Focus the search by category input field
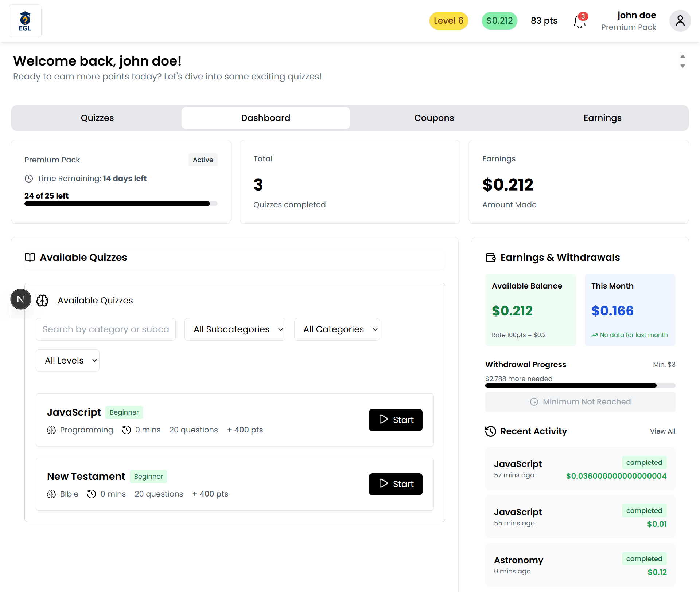This screenshot has height=592, width=700. point(106,329)
